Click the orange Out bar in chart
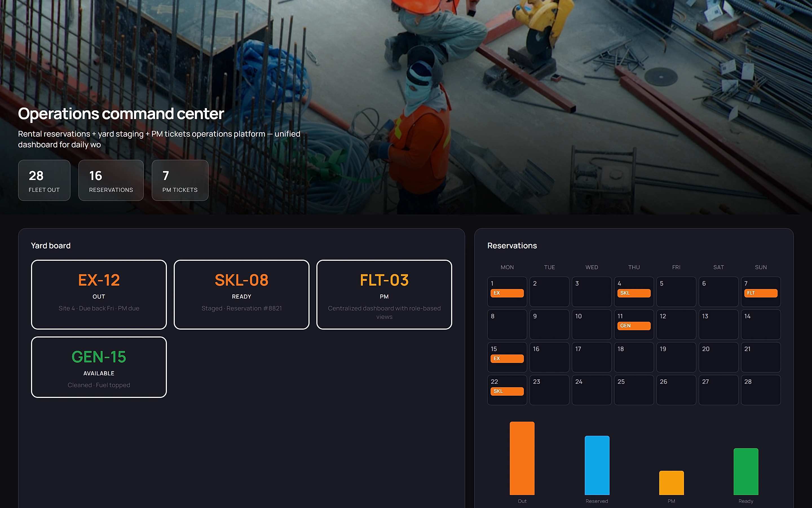The width and height of the screenshot is (812, 508). point(522,458)
